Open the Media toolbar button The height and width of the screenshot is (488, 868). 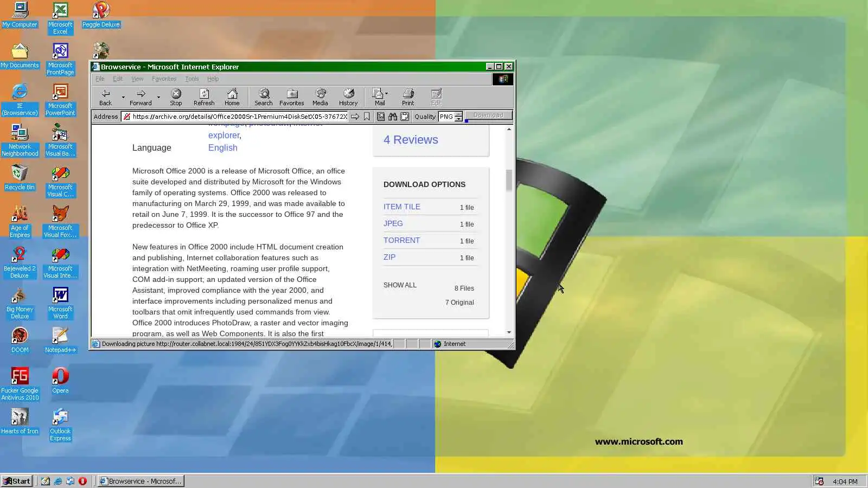click(x=320, y=97)
